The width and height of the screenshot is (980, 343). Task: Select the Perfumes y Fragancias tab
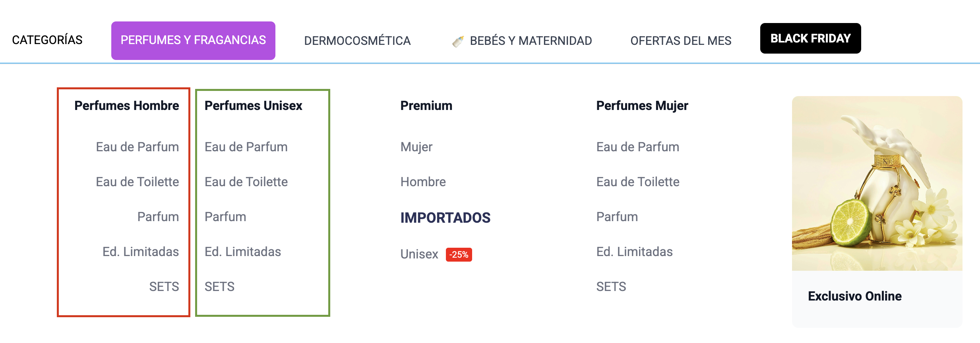tap(193, 40)
